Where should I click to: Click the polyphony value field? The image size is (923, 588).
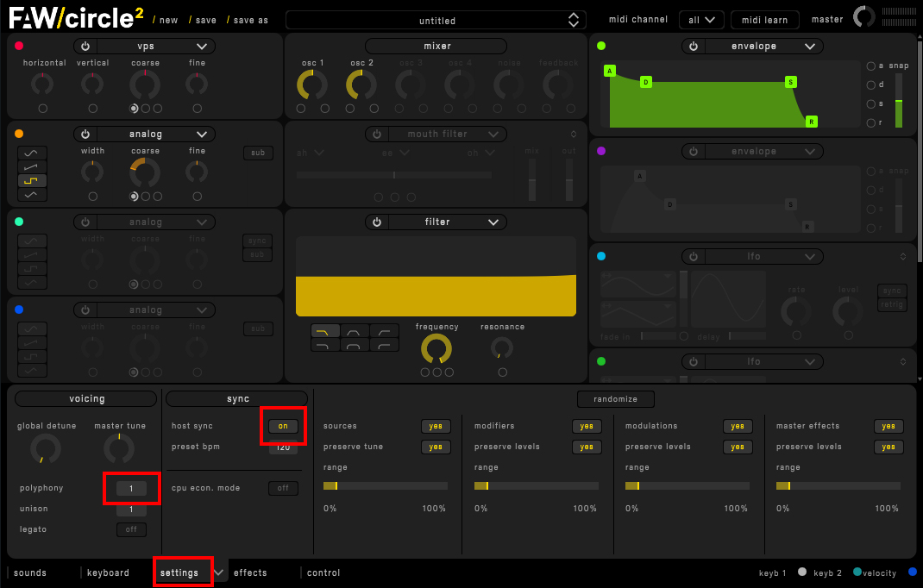coord(131,488)
